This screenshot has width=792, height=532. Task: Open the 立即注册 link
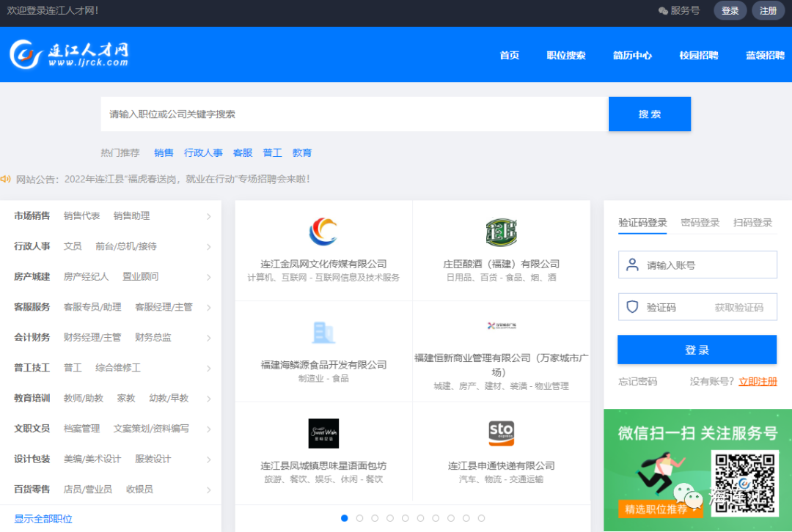pyautogui.click(x=758, y=382)
